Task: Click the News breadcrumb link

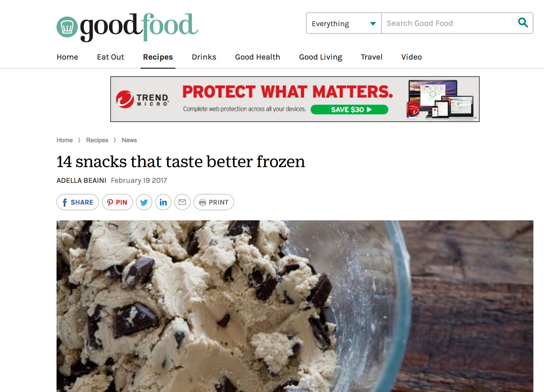Action: (x=129, y=140)
